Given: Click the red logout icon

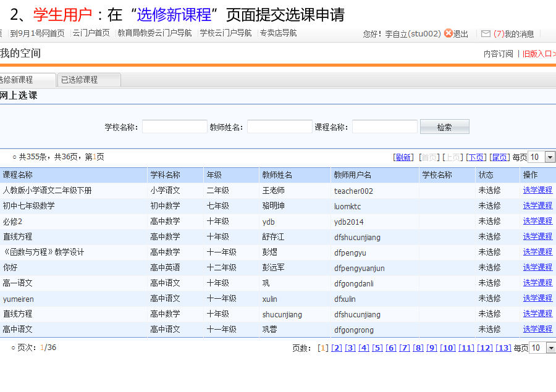Looking at the screenshot, I should tap(448, 33).
